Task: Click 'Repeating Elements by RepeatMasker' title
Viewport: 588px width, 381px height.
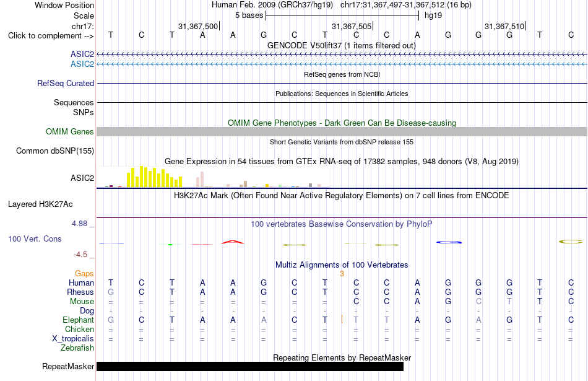Action: 342,357
